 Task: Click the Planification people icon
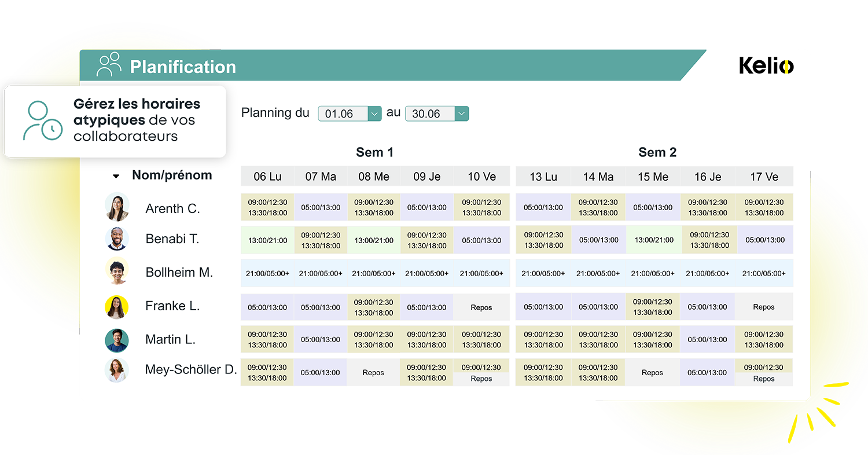(109, 64)
